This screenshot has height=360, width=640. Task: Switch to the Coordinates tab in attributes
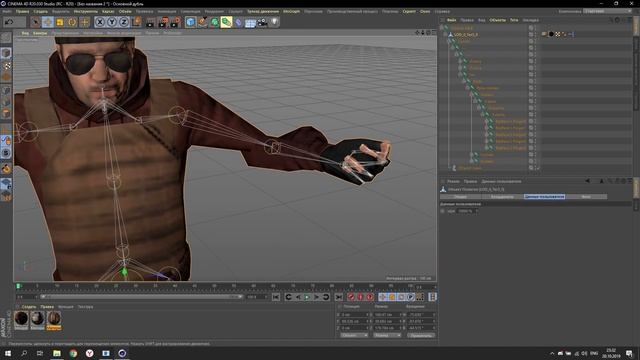tap(502, 197)
